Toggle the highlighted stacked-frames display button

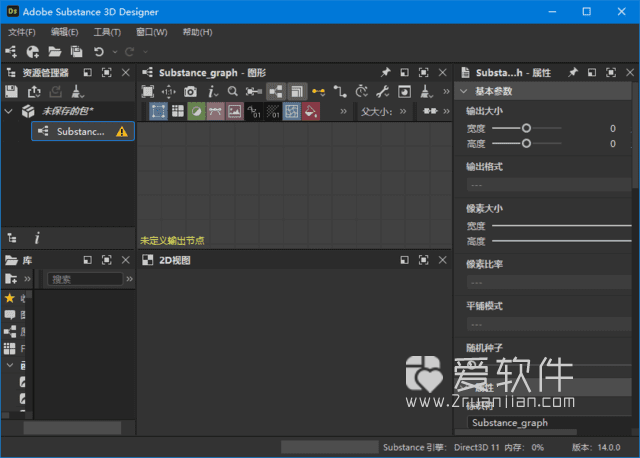(x=297, y=91)
